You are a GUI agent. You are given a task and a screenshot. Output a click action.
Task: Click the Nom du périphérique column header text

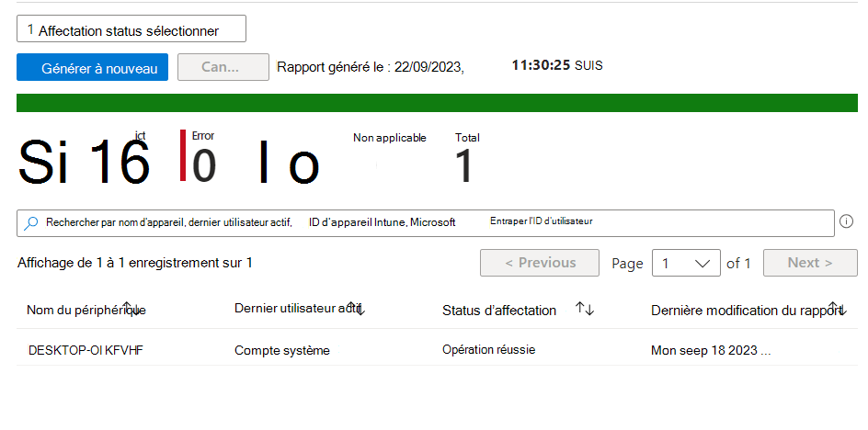click(86, 310)
